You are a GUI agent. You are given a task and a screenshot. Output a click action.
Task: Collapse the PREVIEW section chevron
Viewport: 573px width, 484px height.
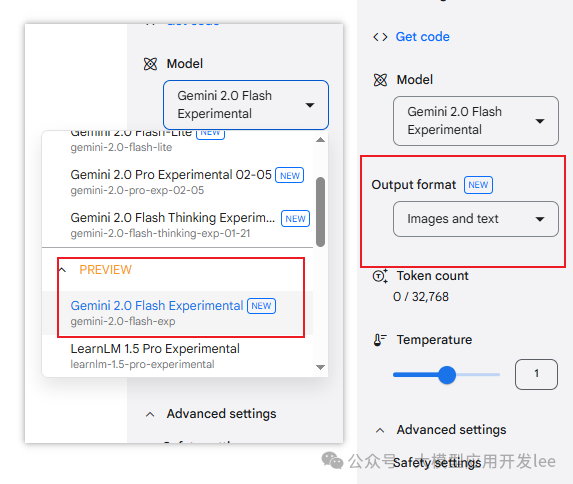[x=62, y=270]
